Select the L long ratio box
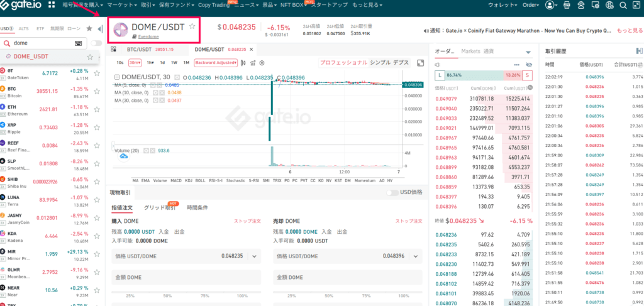This screenshot has height=306, width=644. click(x=440, y=75)
